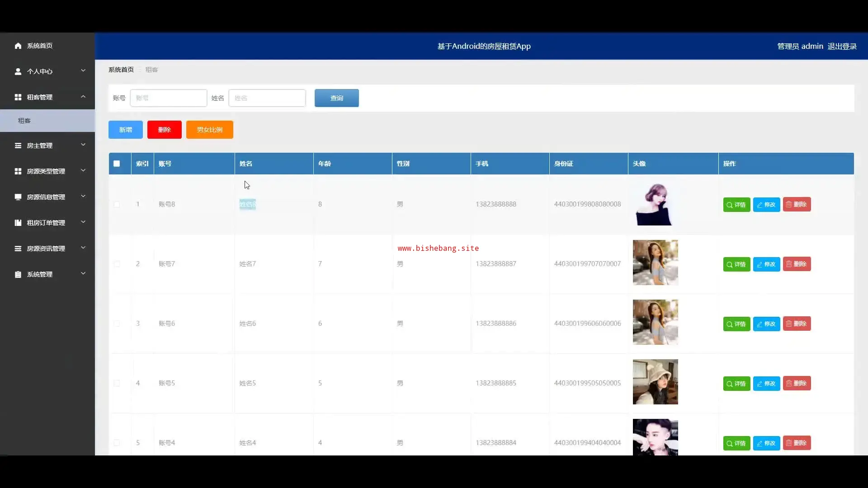The image size is (868, 488).
Task: Expand the 个人中心 chevron arrow
Action: pyautogui.click(x=83, y=70)
